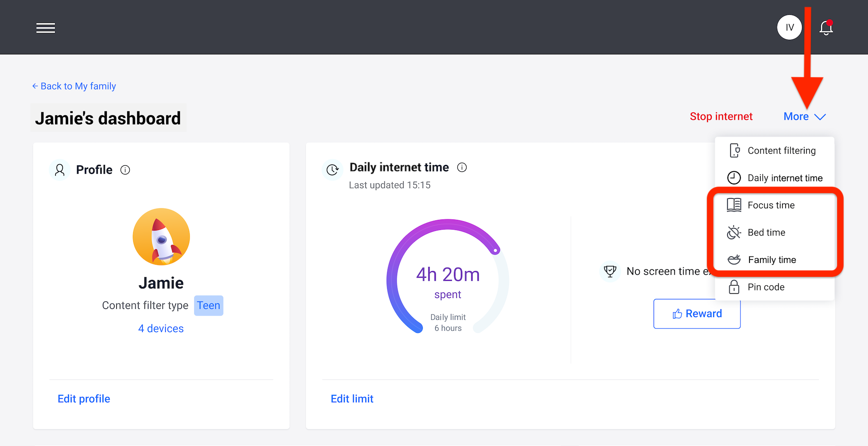
Task: Open Edit profile for Jamie
Action: [x=84, y=398]
